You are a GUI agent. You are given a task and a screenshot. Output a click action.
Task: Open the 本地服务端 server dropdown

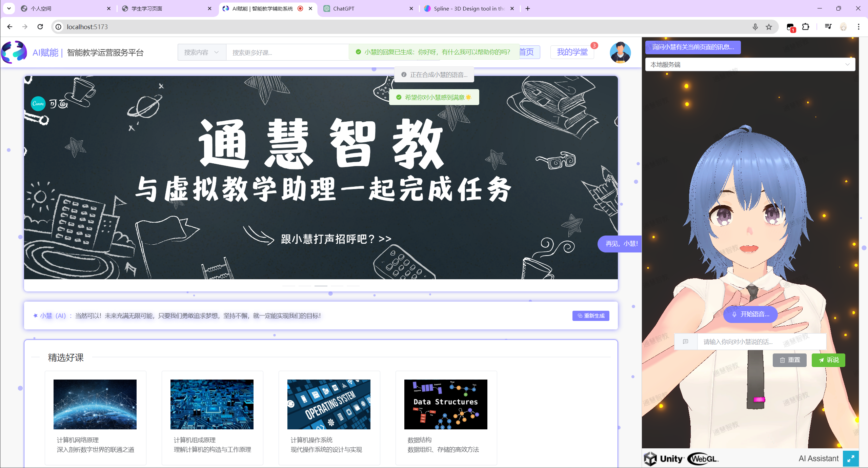click(x=750, y=64)
